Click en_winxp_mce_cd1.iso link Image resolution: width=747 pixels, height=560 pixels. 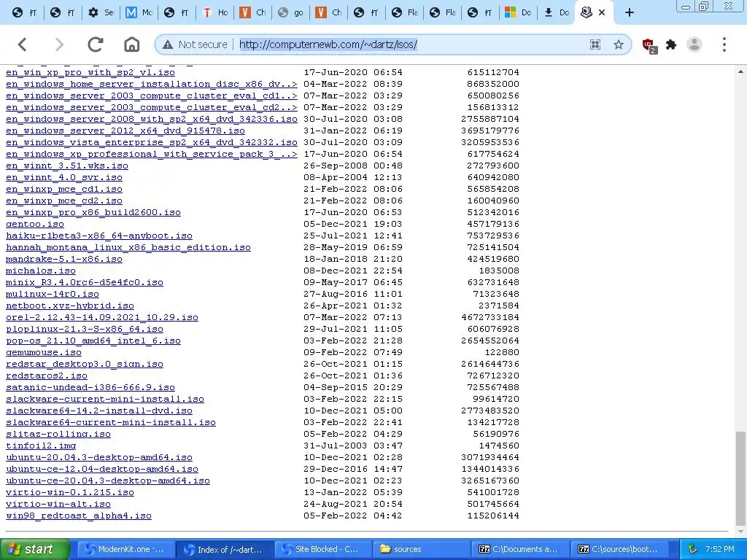coord(64,189)
